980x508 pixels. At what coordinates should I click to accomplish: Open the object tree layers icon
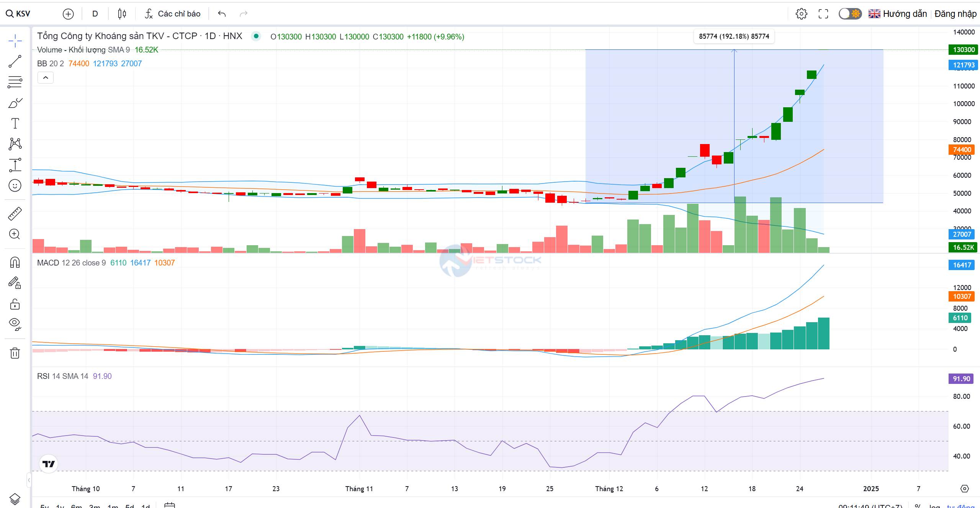click(15, 498)
